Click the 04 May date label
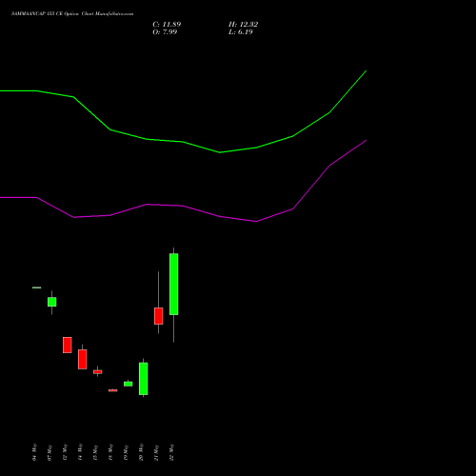Viewport: 476px width, 476px height. coord(34,452)
